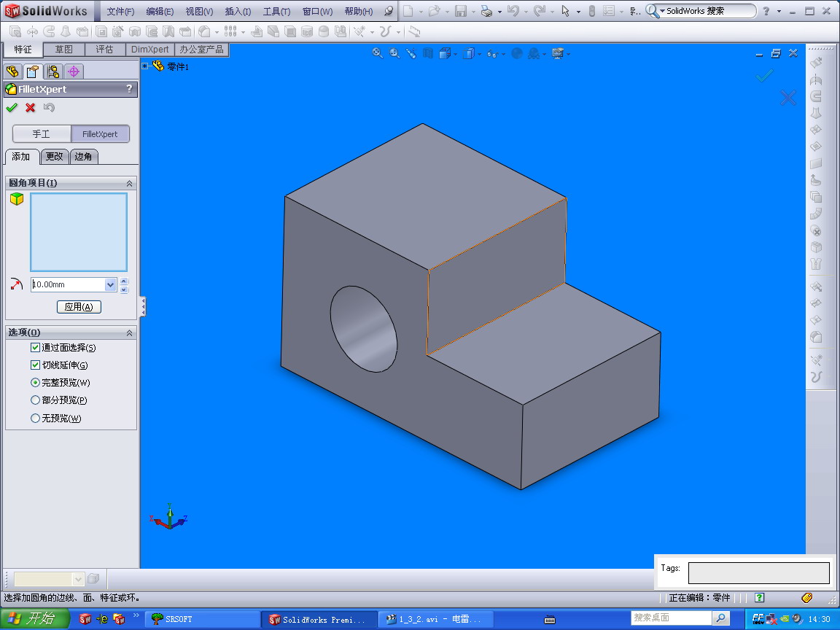Click the yellow-green cube fillet item icon
The width and height of the screenshot is (840, 630).
coord(17,199)
